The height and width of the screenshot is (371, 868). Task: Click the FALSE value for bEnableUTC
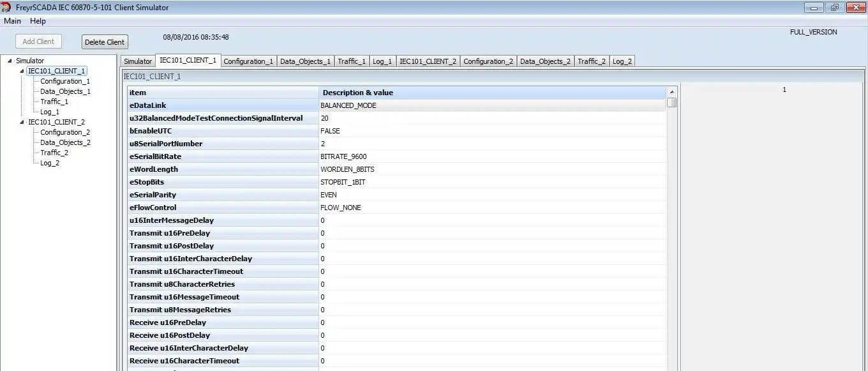pos(492,131)
